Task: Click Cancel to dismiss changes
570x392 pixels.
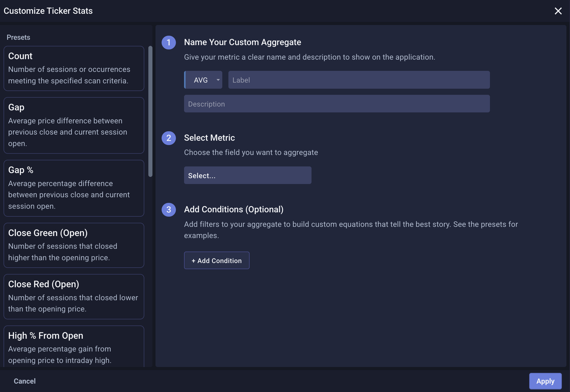Action: [24, 381]
